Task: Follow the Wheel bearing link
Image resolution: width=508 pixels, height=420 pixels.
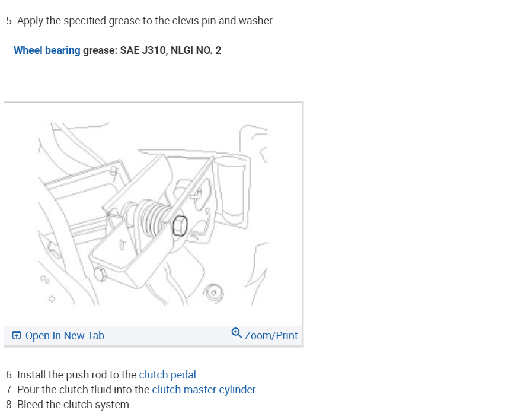Action: (47, 50)
